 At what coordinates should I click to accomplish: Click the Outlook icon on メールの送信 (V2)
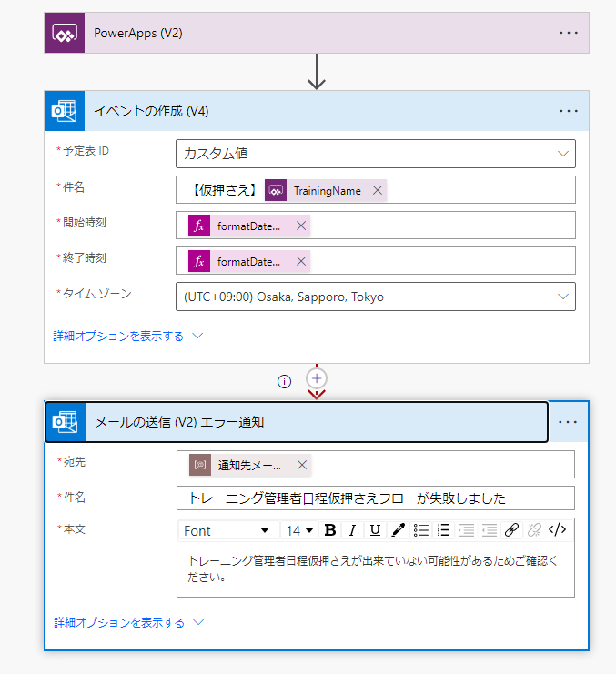click(66, 422)
